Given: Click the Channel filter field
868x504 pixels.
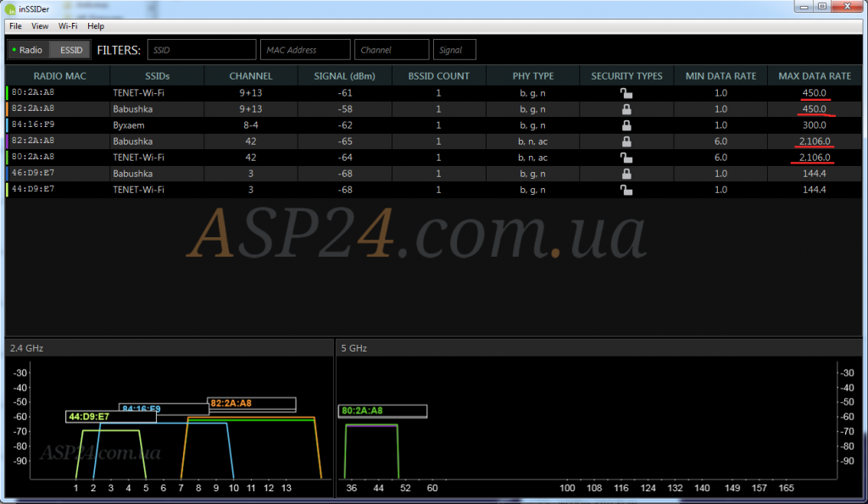Looking at the screenshot, I should coord(391,50).
